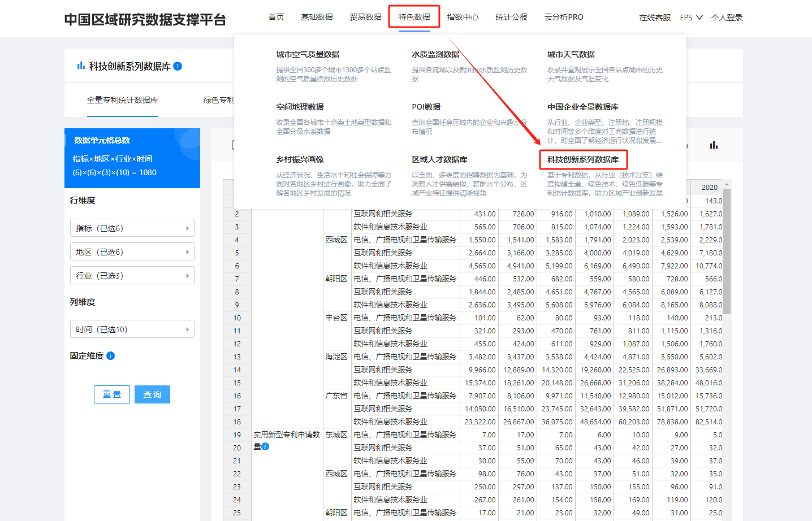
Task: Expand the 指标（已选6）selector
Action: coord(132,228)
